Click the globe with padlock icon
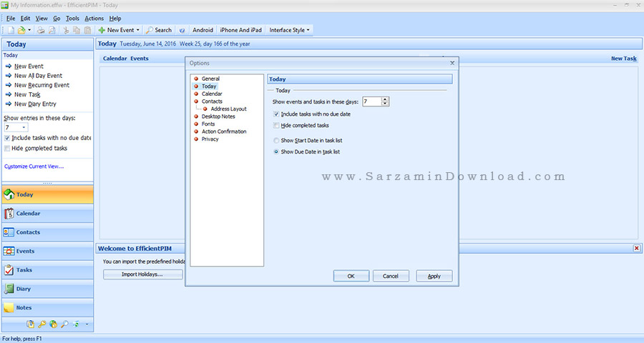The image size is (644, 343). [54, 324]
